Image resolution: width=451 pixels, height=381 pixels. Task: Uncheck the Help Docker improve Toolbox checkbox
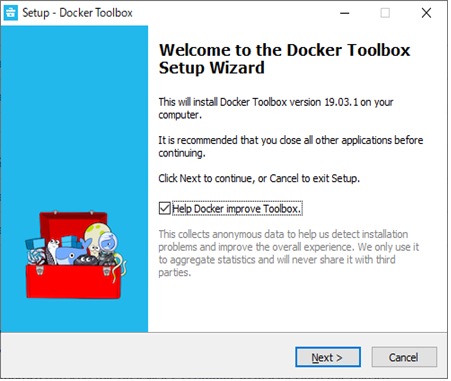pos(165,209)
